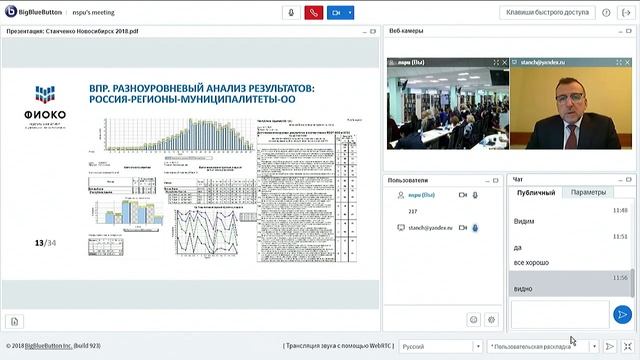Make the nspu (Вы) webcam video fullscreen
The image size is (640, 360).
496,62
